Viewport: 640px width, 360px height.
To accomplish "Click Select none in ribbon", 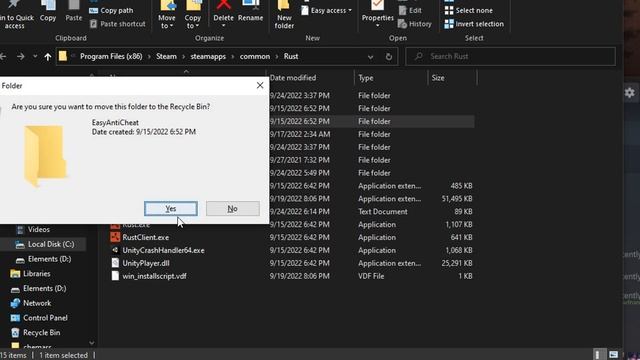I will click(468, 11).
